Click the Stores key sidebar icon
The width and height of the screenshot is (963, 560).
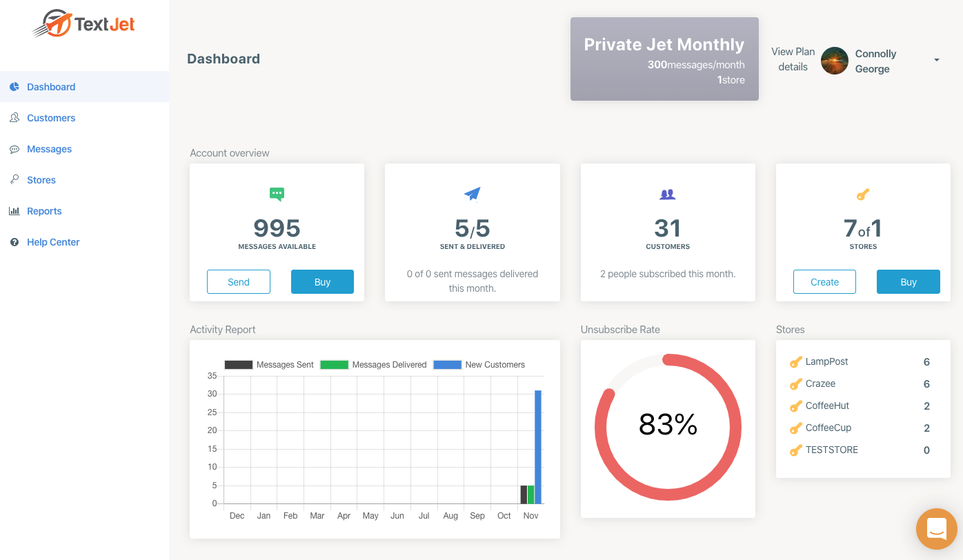14,179
